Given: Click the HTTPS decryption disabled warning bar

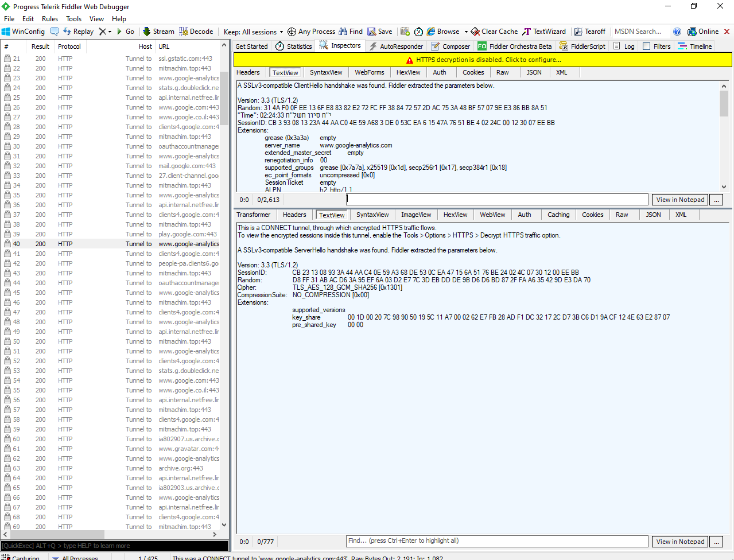Looking at the screenshot, I should (x=483, y=60).
